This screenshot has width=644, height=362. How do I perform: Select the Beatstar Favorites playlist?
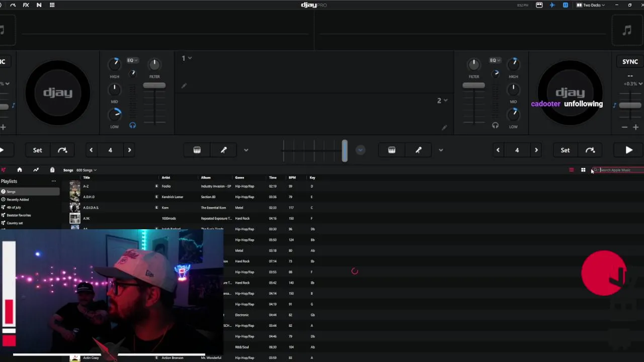(x=30, y=215)
